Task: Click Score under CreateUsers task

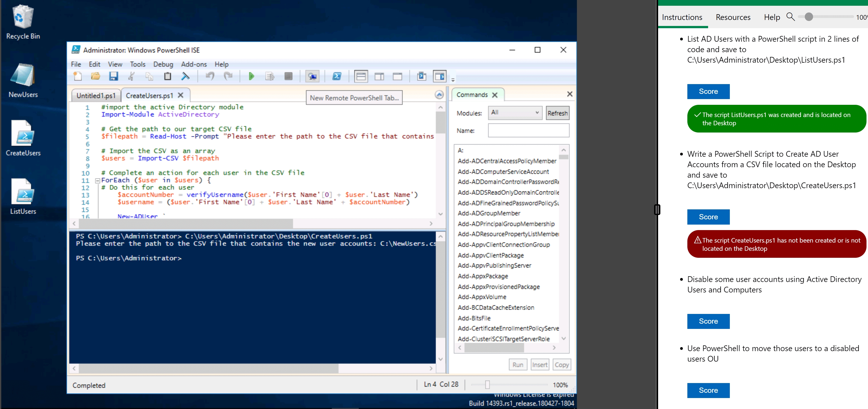Action: [708, 217]
